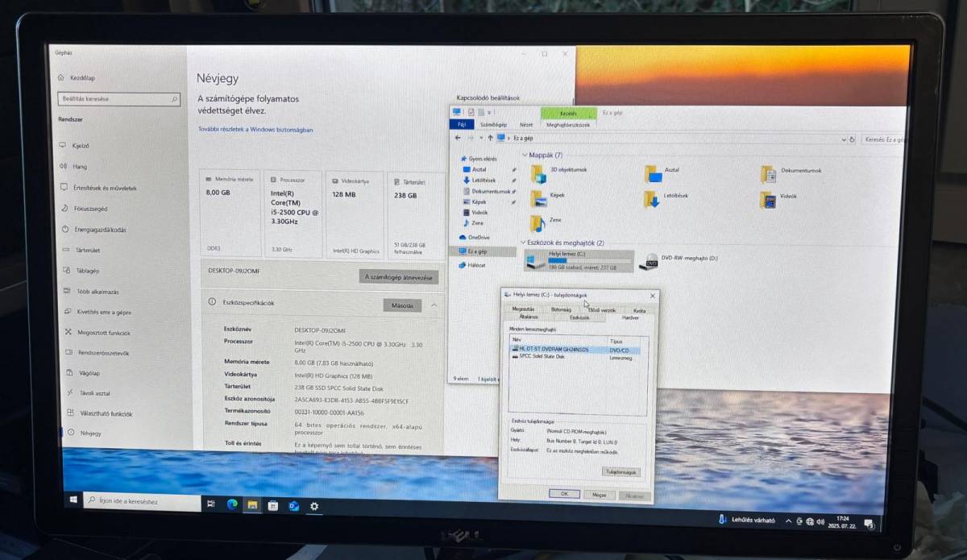Open the Fájl tab in Explorer

463,125
